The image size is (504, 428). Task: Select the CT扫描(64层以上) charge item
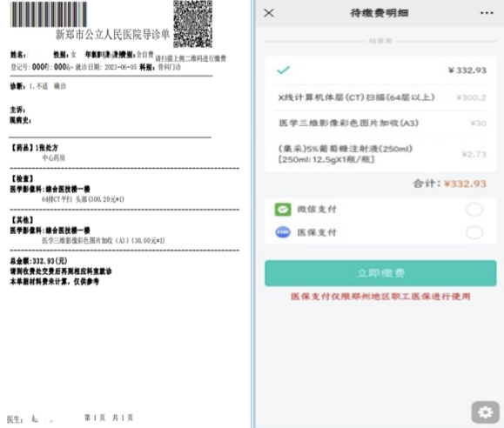381,97
